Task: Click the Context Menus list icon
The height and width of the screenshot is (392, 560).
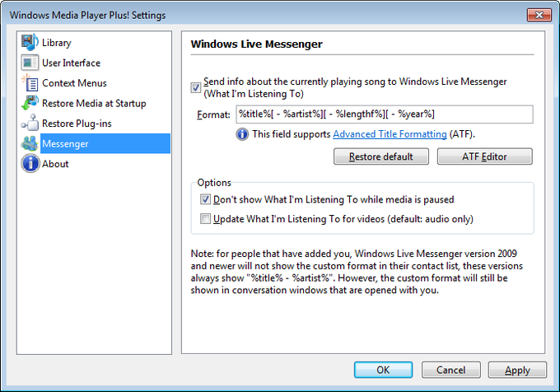Action: pyautogui.click(x=30, y=83)
